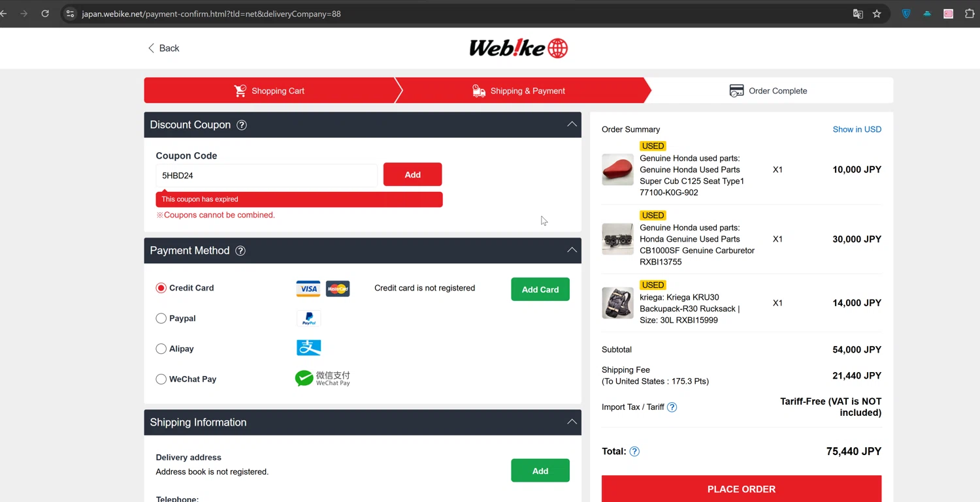Open the pink extension icon in toolbar
980x502 pixels.
(x=949, y=14)
